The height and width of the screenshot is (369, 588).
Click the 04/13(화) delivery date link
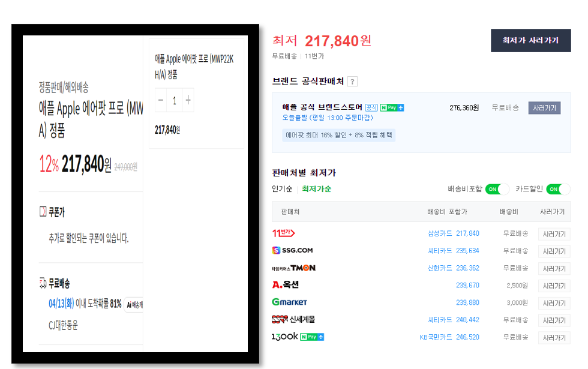coord(61,304)
